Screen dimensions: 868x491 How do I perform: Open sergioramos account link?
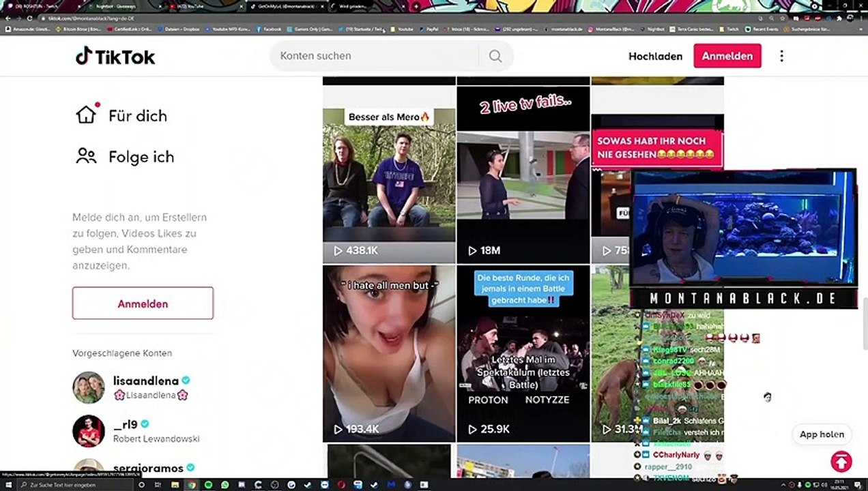click(x=148, y=468)
